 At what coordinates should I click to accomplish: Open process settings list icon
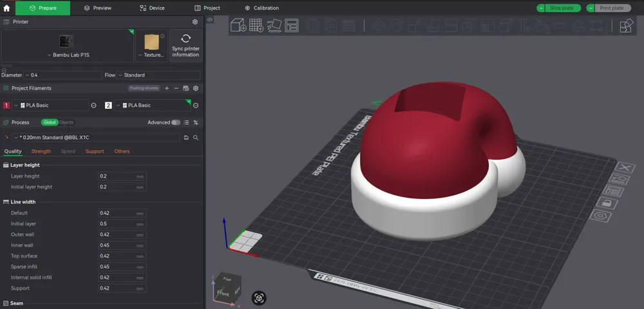click(186, 122)
